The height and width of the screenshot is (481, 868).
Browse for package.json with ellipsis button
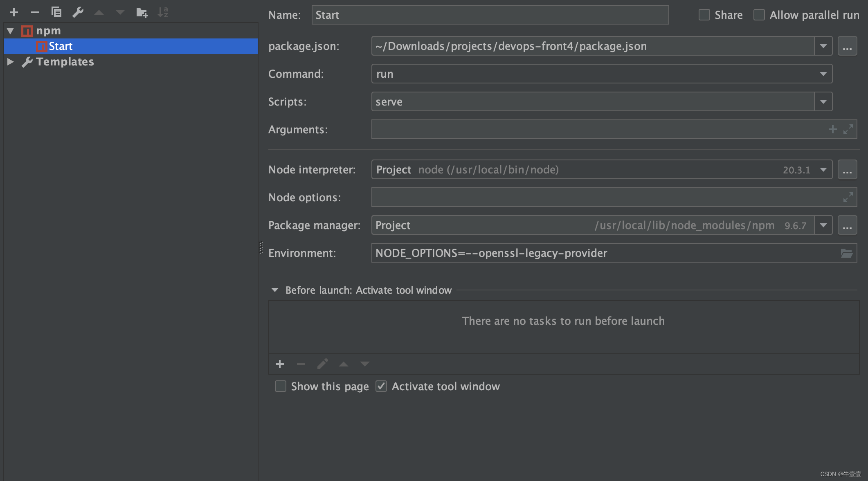(847, 46)
